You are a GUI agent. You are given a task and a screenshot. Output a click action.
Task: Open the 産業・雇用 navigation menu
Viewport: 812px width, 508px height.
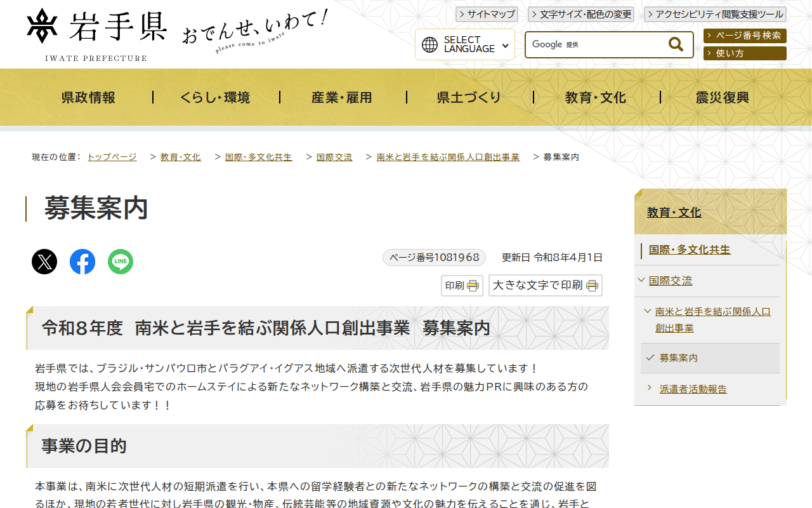343,97
